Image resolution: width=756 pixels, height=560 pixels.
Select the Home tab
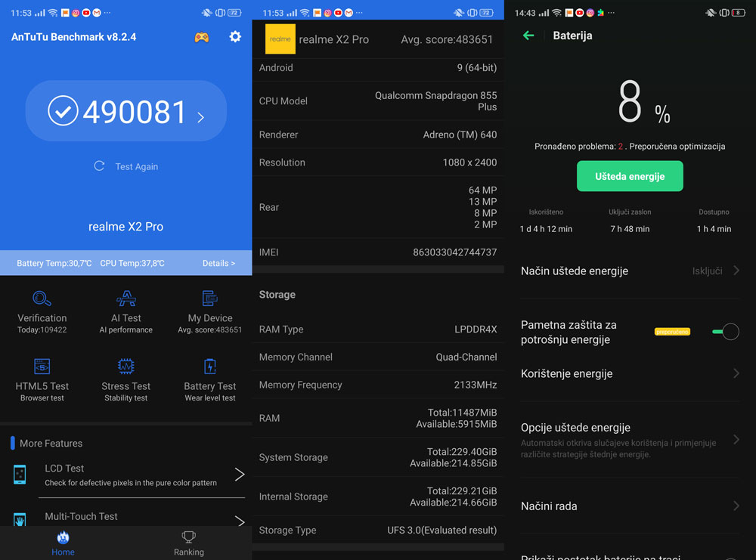63,543
